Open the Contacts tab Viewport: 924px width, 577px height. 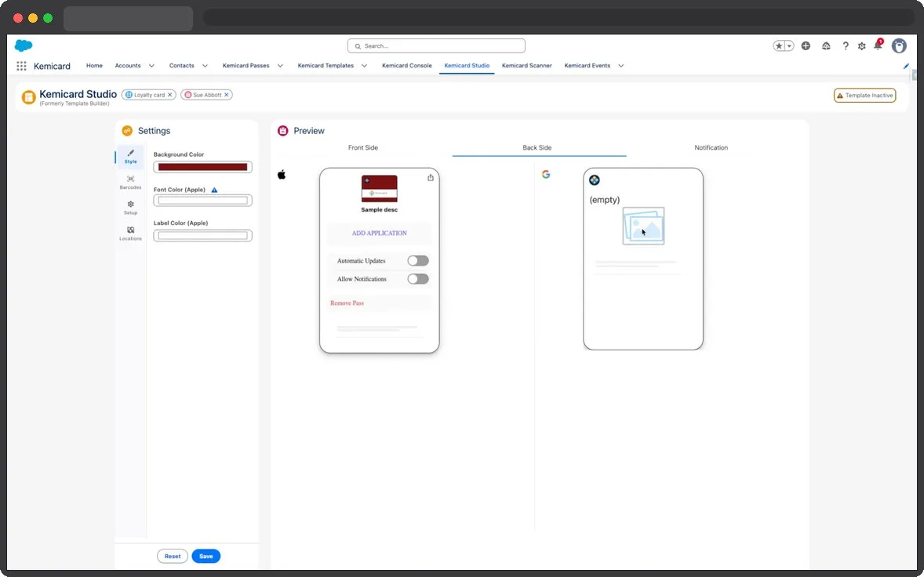181,65
